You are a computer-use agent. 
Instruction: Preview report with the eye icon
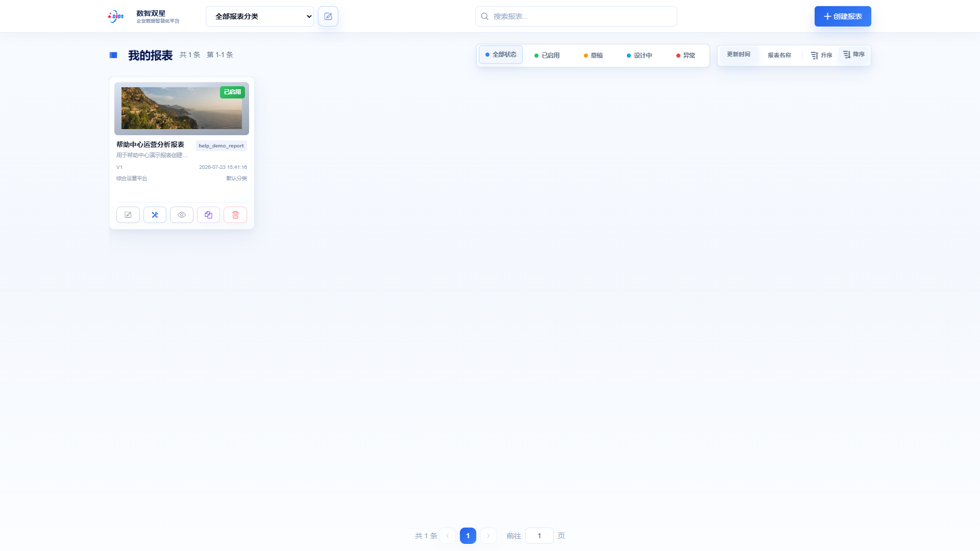(182, 215)
